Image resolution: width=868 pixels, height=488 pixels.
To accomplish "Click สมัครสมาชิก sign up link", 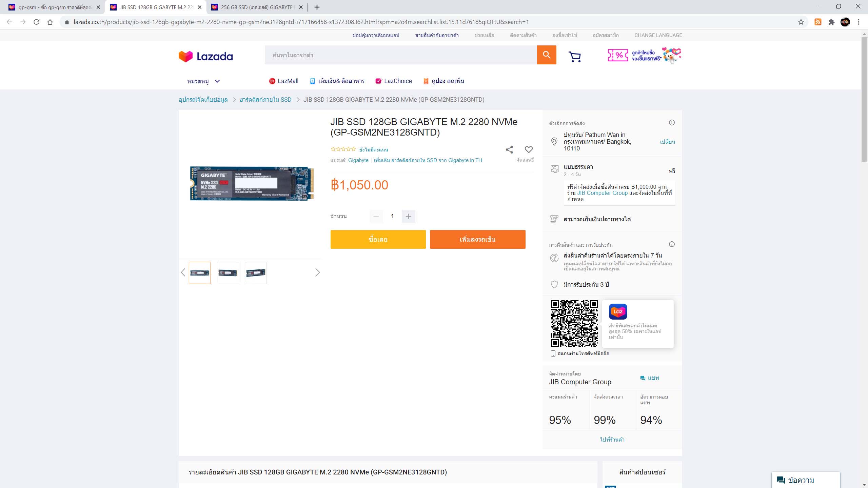I will (606, 35).
